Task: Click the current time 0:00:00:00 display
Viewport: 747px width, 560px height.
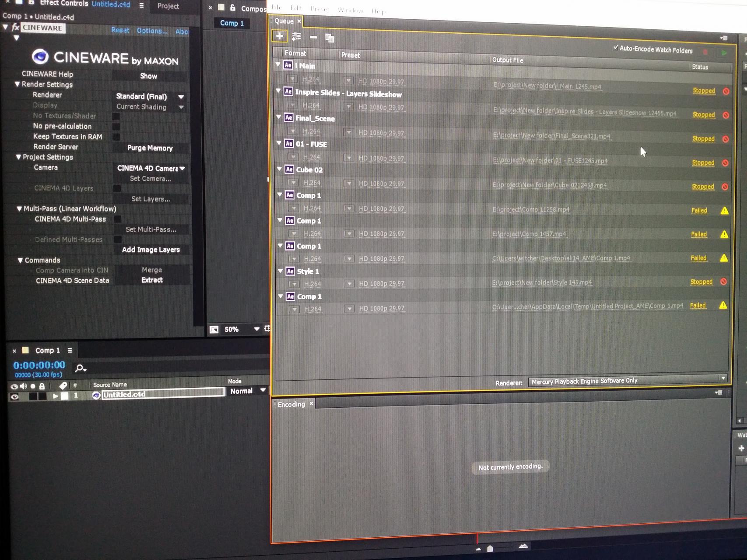Action: 39,365
